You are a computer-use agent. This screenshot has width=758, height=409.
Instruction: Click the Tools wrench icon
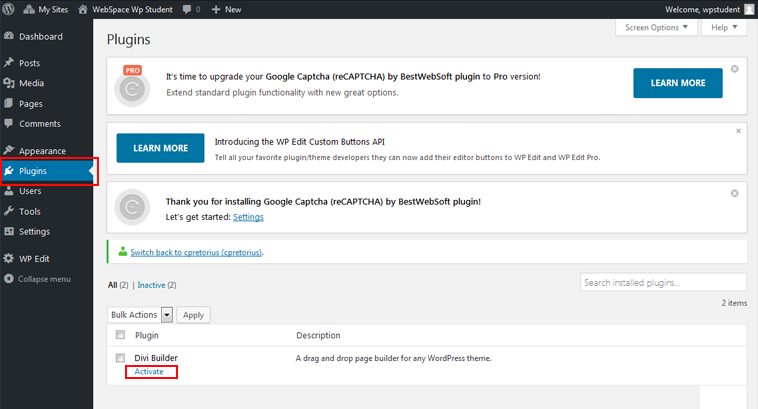(x=9, y=211)
